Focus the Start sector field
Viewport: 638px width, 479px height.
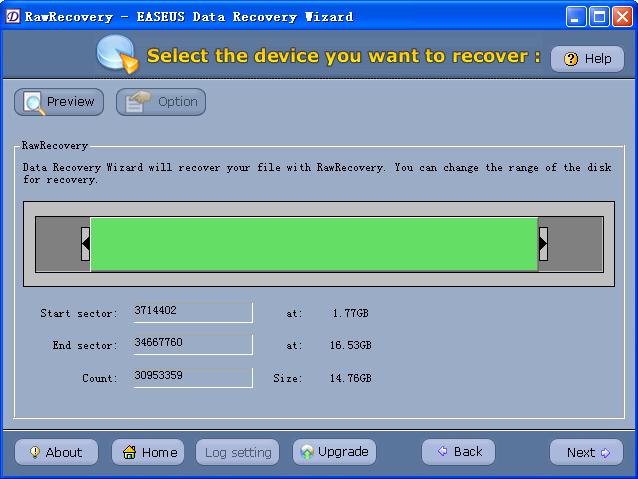193,312
